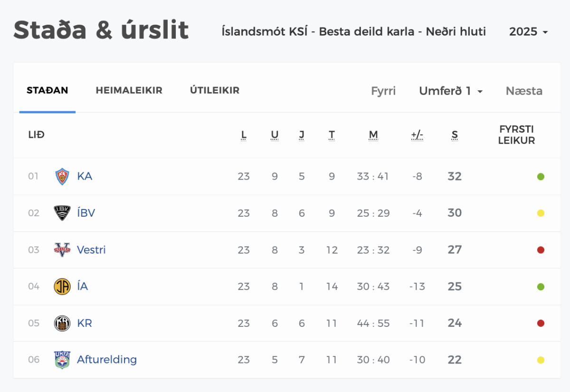Viewport: 570px width, 392px height.
Task: Click KA's green first-match indicator dot
Action: [541, 177]
